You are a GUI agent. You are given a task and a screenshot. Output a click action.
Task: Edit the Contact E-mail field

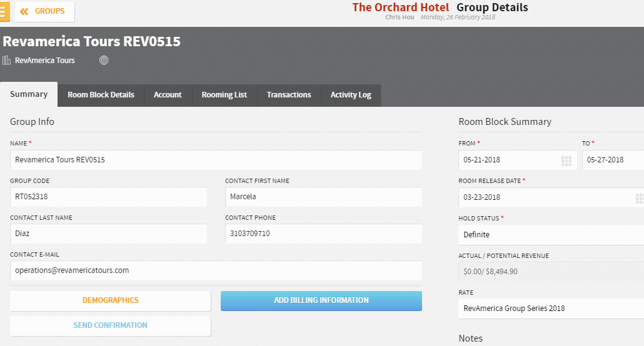216,271
